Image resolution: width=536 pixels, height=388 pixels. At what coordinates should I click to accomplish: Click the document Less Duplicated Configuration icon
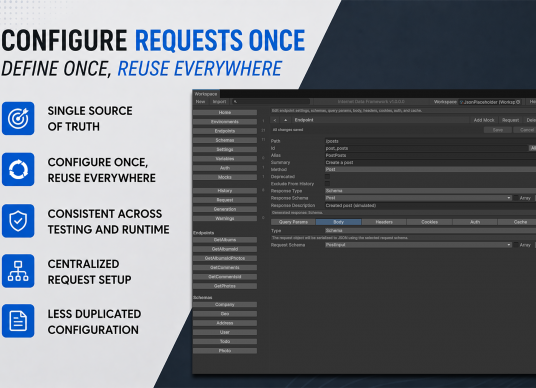[x=18, y=321]
